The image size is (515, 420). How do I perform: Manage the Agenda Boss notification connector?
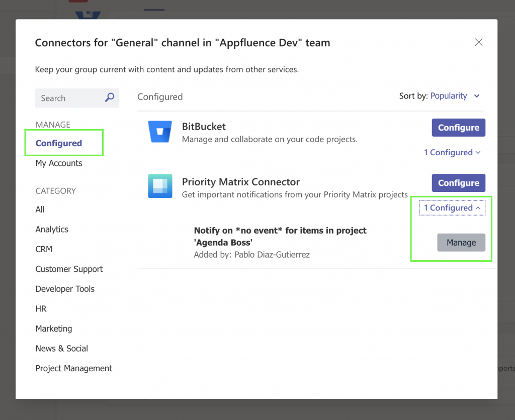(x=461, y=242)
